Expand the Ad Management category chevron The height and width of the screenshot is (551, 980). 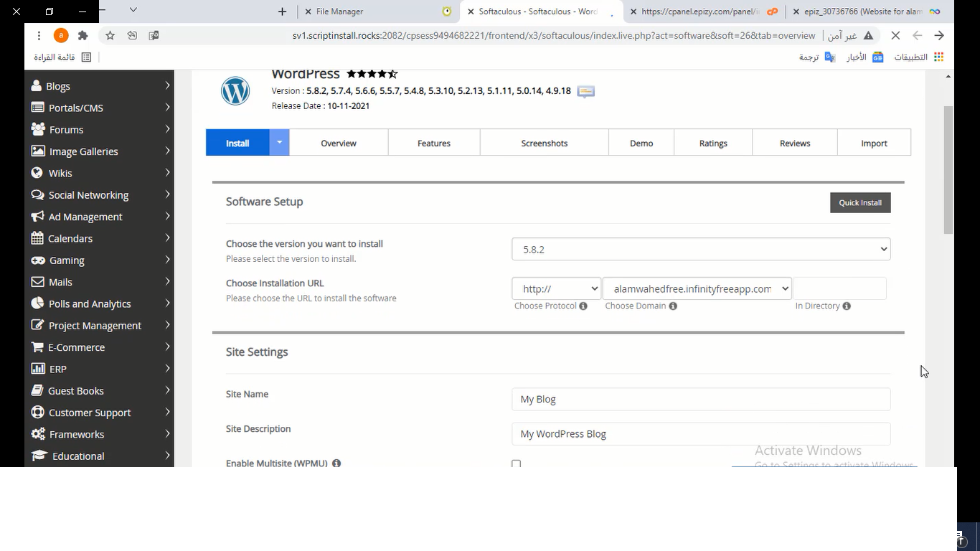167,216
